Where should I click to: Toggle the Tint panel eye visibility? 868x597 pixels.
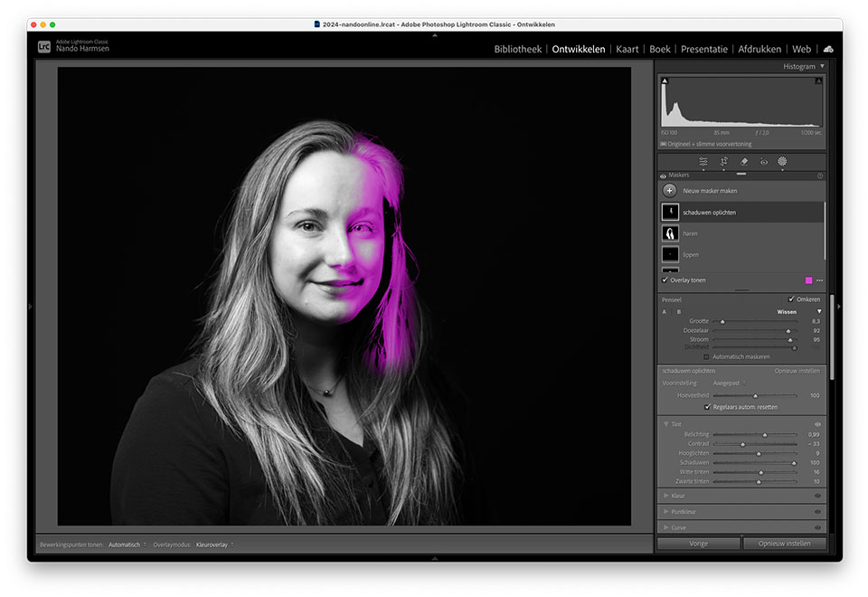[817, 424]
